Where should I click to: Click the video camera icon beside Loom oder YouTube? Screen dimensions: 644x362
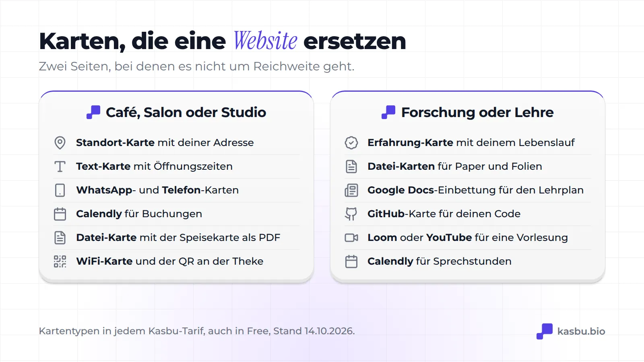351,238
